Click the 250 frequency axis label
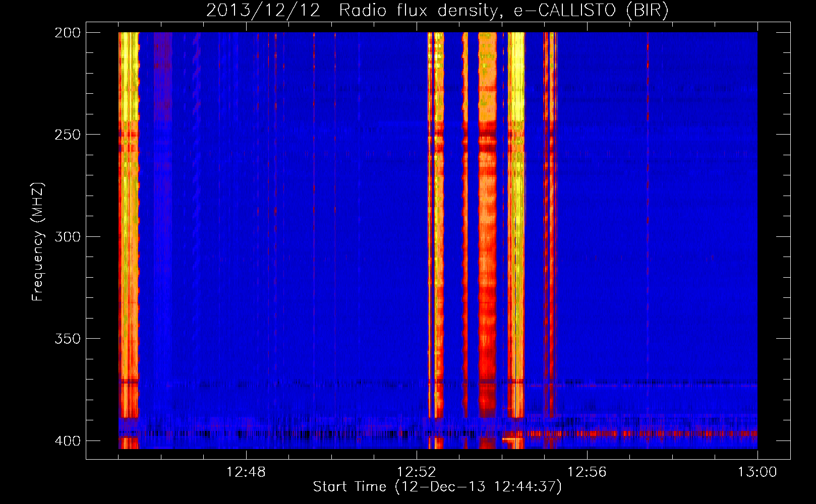 (68, 135)
